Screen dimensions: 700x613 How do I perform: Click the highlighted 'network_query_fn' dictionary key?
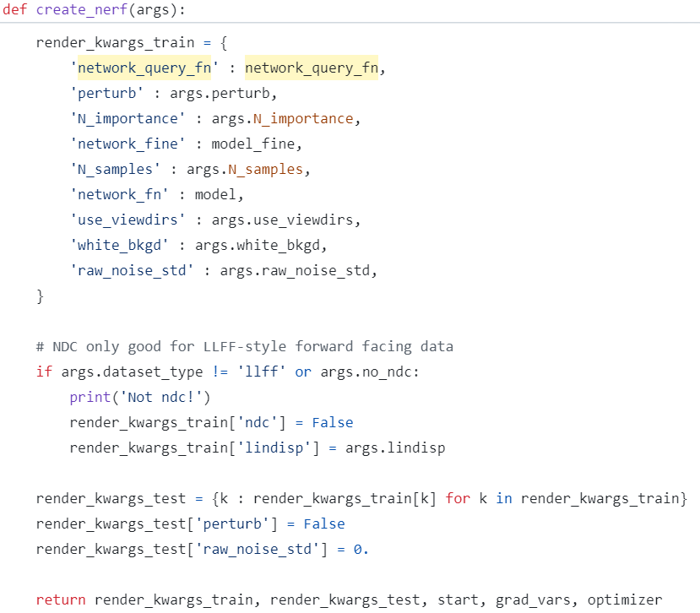(x=144, y=68)
